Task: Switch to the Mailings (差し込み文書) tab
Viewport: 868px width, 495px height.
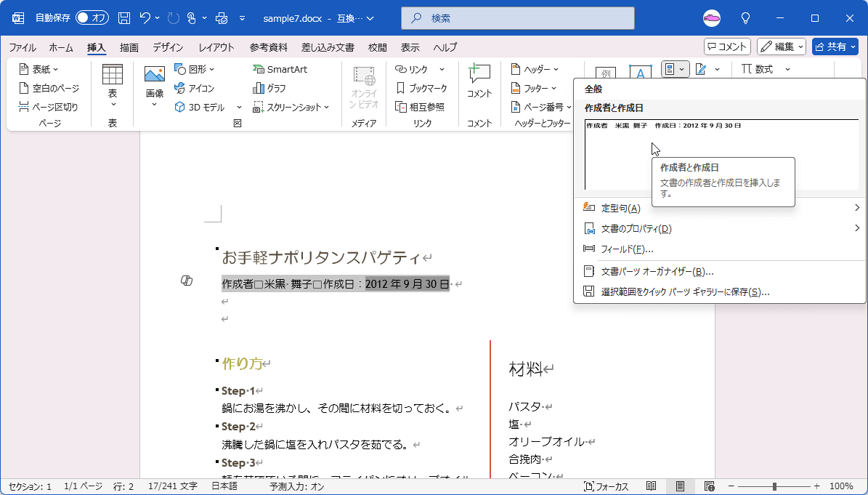Action: tap(328, 48)
